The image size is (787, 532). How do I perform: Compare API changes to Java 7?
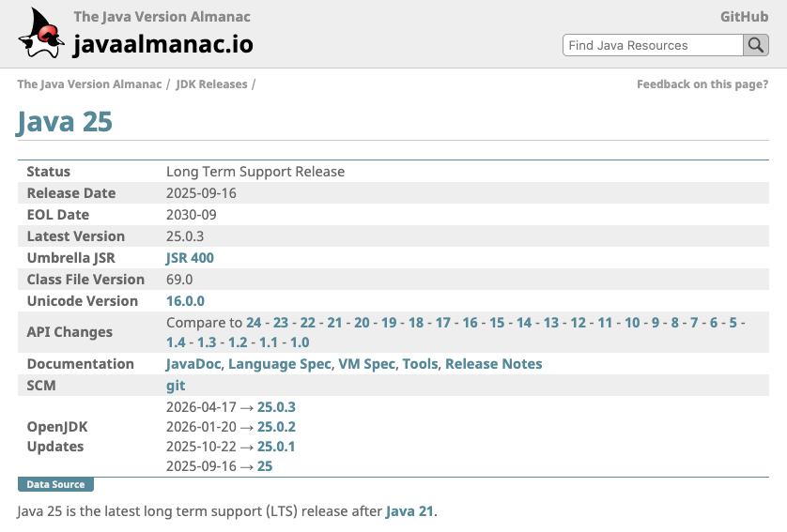694,323
